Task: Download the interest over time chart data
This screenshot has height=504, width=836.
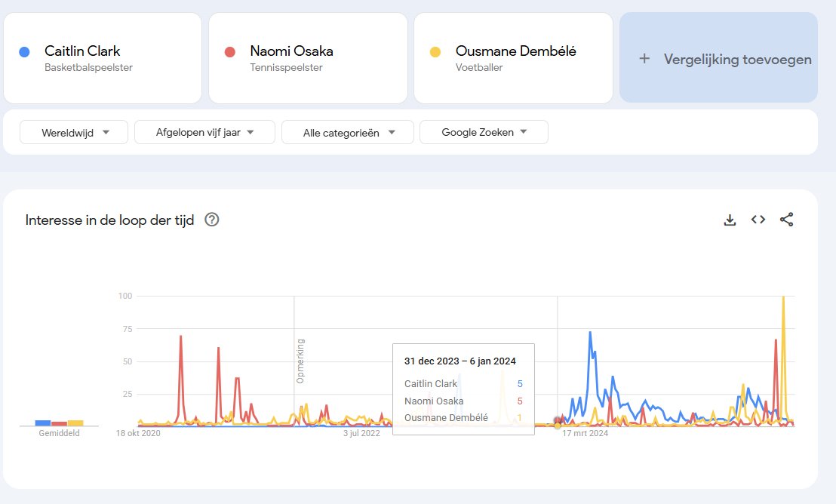Action: [x=730, y=220]
